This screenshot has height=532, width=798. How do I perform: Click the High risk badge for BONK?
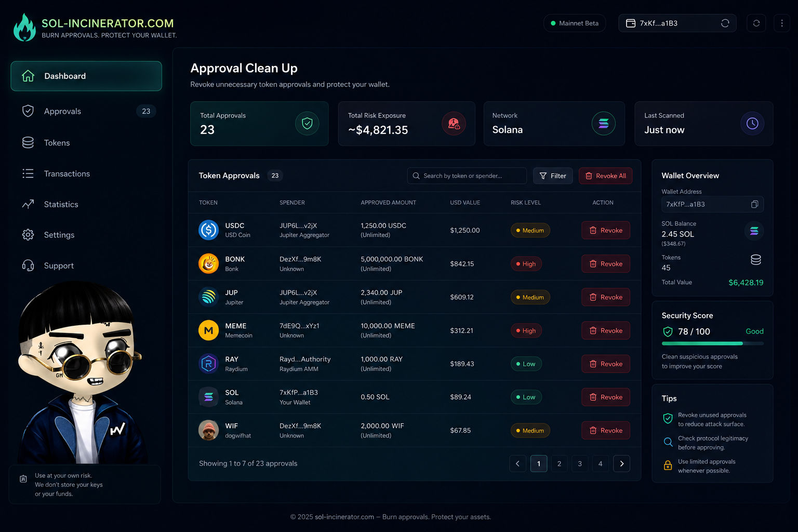coord(526,263)
